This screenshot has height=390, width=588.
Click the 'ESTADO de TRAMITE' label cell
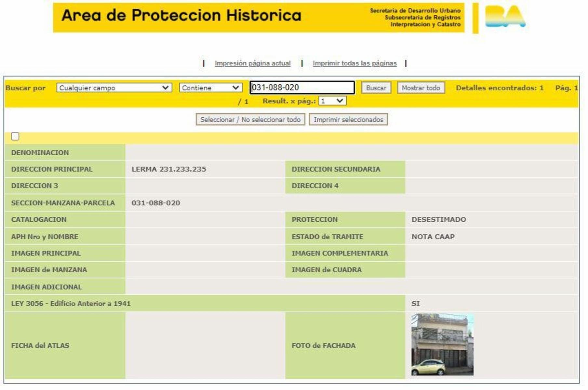(345, 237)
